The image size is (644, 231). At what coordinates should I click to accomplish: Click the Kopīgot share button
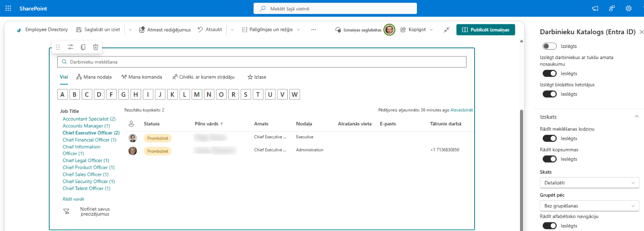(x=413, y=30)
